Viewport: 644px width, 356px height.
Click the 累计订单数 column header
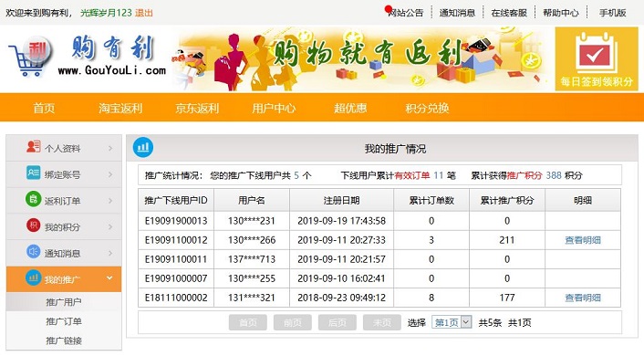(x=431, y=201)
